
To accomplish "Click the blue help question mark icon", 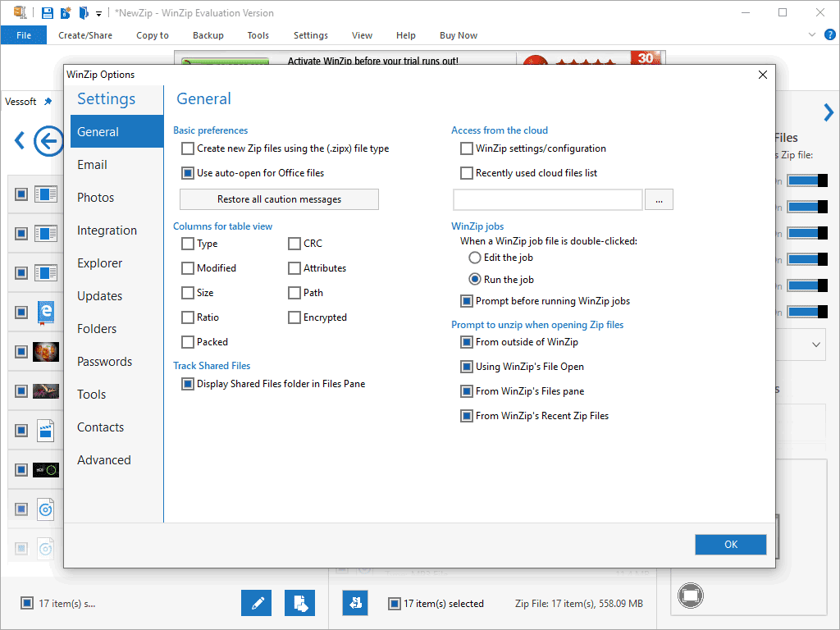I will [x=830, y=34].
